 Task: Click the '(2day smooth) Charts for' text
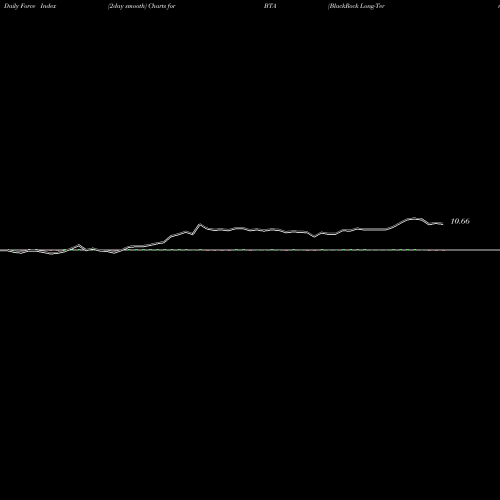point(142,6)
